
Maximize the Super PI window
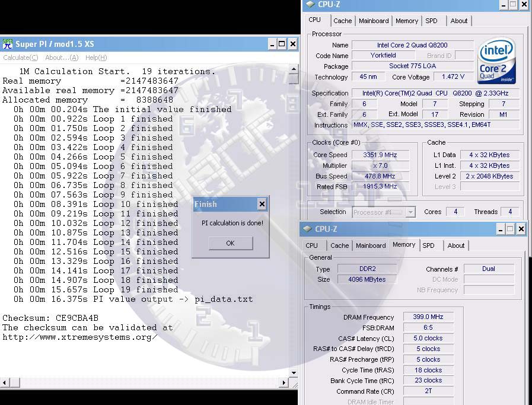click(x=282, y=44)
